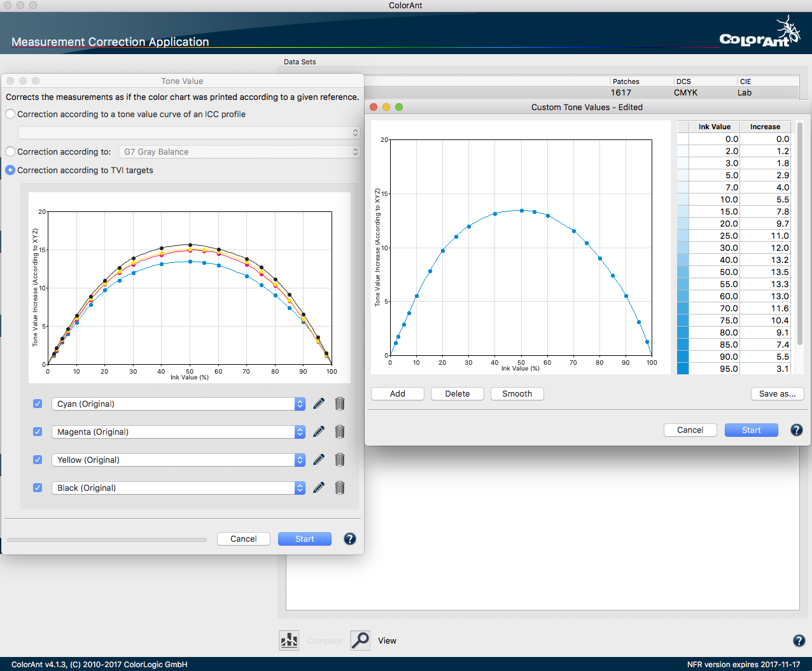The height and width of the screenshot is (671, 812).
Task: Select the 50.0 ink value cell
Action: tap(715, 272)
